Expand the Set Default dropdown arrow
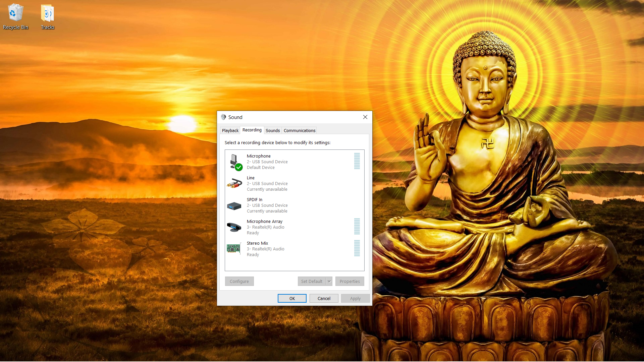The image size is (644, 362). pyautogui.click(x=329, y=281)
